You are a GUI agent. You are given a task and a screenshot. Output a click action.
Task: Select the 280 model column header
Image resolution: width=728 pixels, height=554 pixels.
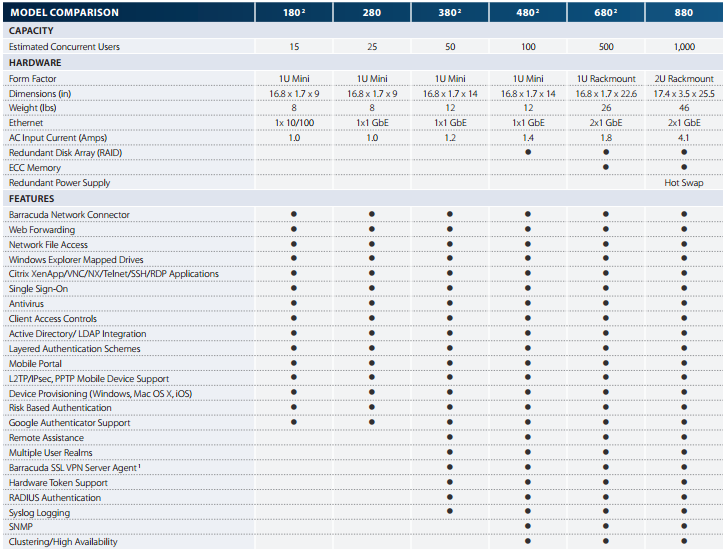(372, 13)
